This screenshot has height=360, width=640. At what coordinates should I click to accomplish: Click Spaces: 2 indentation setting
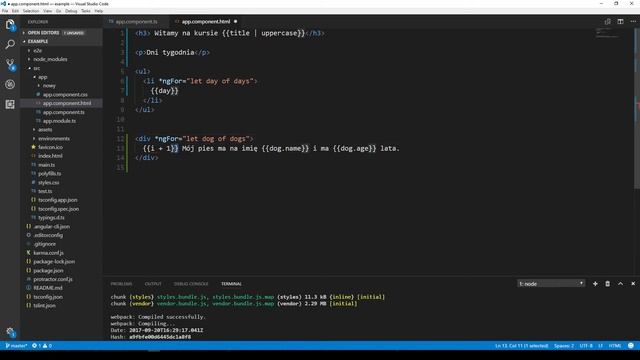564,346
